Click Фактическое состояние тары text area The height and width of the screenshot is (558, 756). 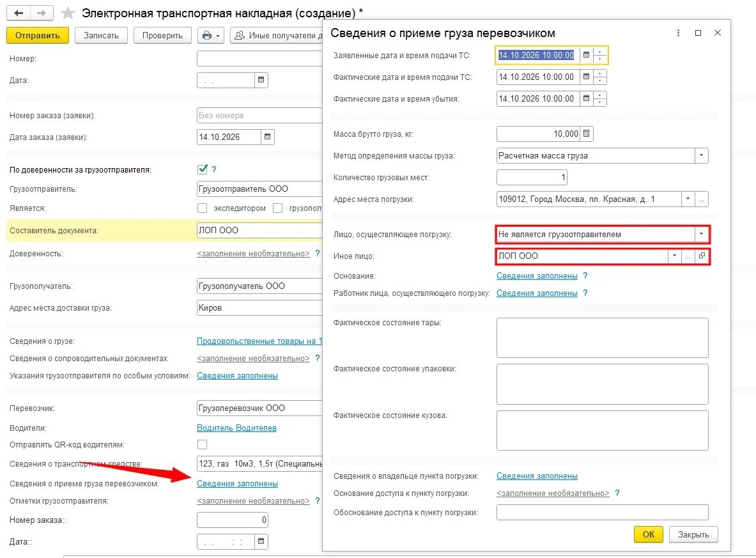602,337
